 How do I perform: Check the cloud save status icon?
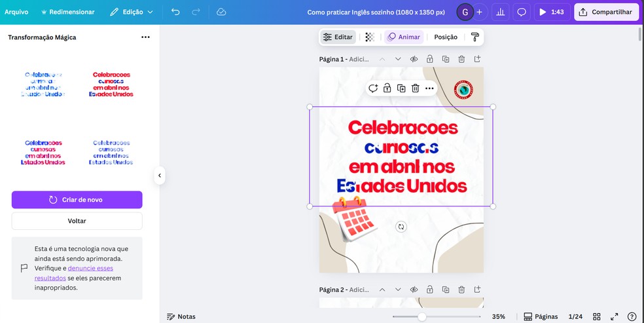coord(221,12)
